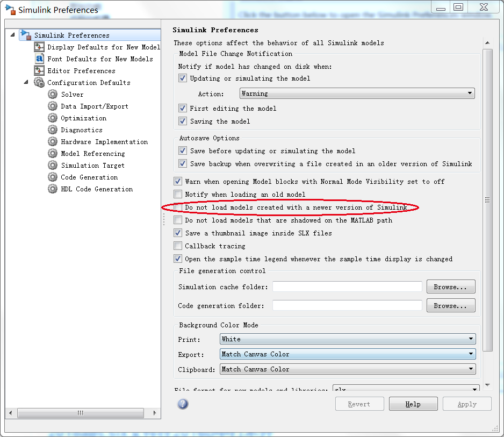Open the Action dropdown showing Warning
This screenshot has height=437, width=504.
[x=357, y=93]
